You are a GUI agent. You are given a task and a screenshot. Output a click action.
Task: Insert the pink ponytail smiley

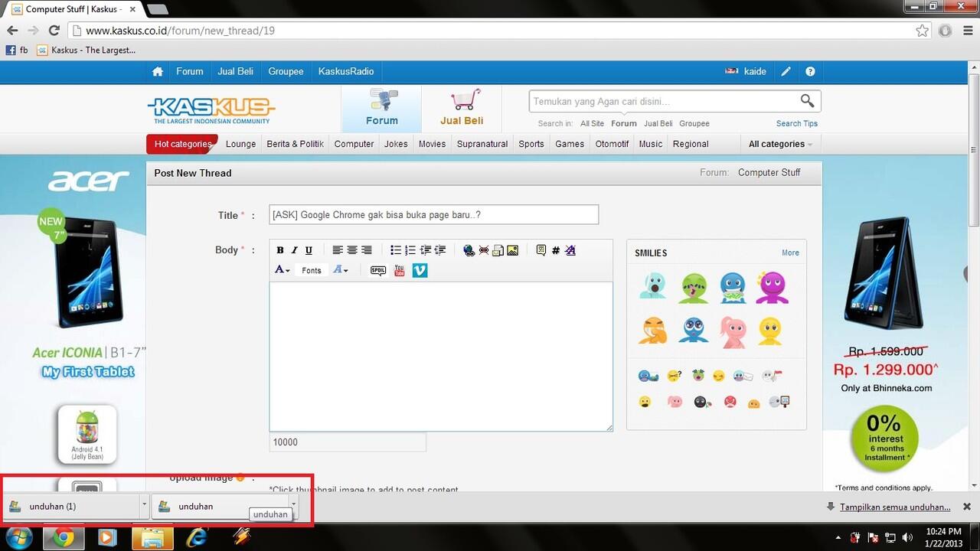click(733, 331)
